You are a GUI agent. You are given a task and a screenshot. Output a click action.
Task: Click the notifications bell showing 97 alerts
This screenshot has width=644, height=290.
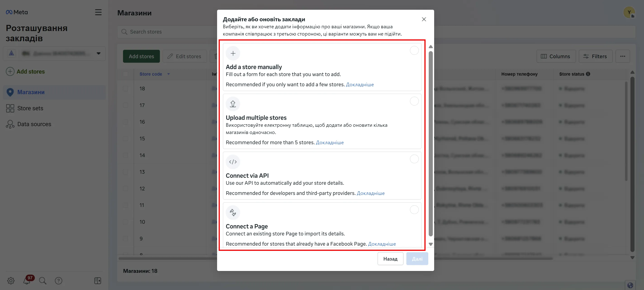[27, 280]
